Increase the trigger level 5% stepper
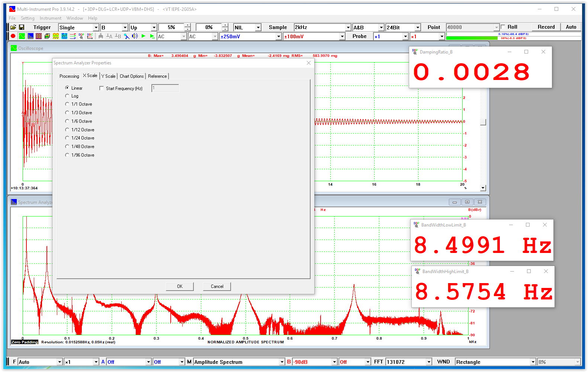The width and height of the screenshot is (588, 372). coord(187,25)
